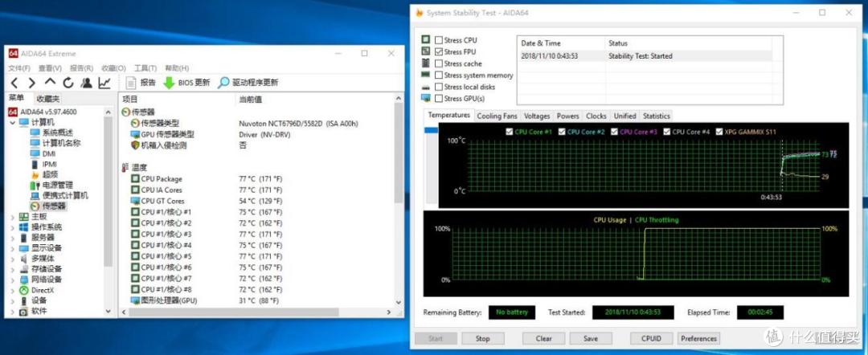Click the 驱动程序更新 toolbar button
868x355 pixels.
(248, 83)
